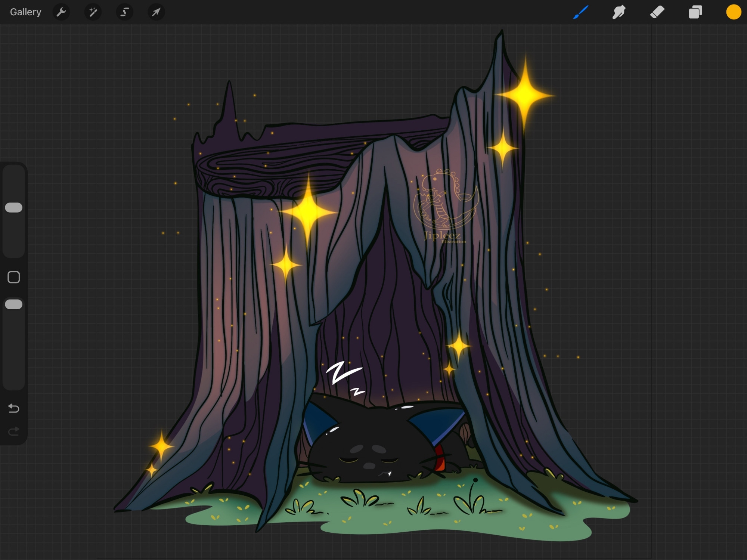Select the Brush tool
This screenshot has height=560, width=747.
581,12
